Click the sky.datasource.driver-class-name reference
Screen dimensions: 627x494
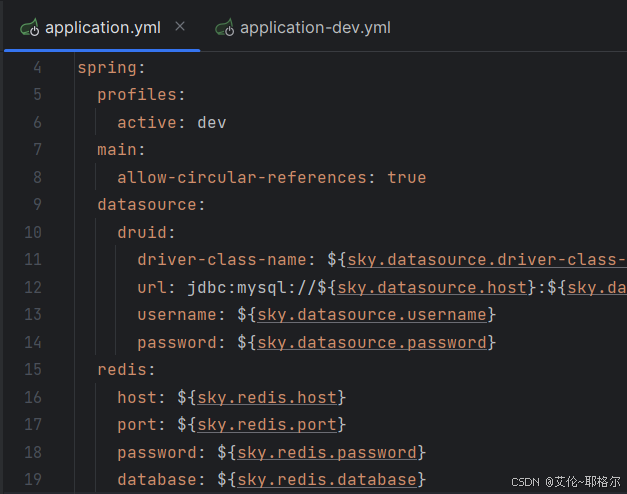click(x=487, y=260)
